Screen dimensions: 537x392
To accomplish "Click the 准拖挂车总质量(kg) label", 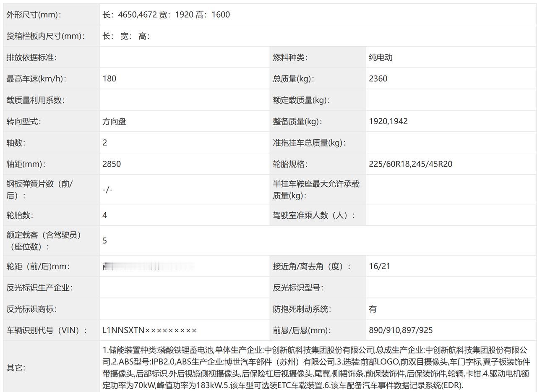I will pos(309,143).
